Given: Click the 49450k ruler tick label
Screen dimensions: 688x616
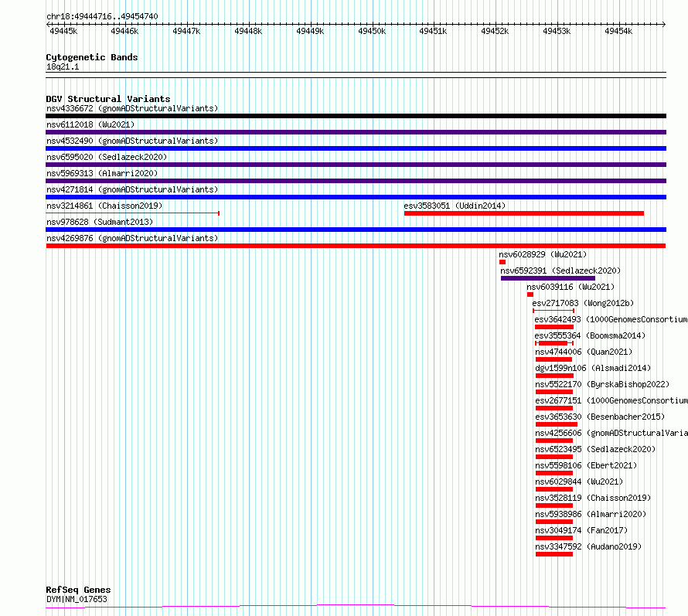Looking at the screenshot, I should click(x=372, y=31).
